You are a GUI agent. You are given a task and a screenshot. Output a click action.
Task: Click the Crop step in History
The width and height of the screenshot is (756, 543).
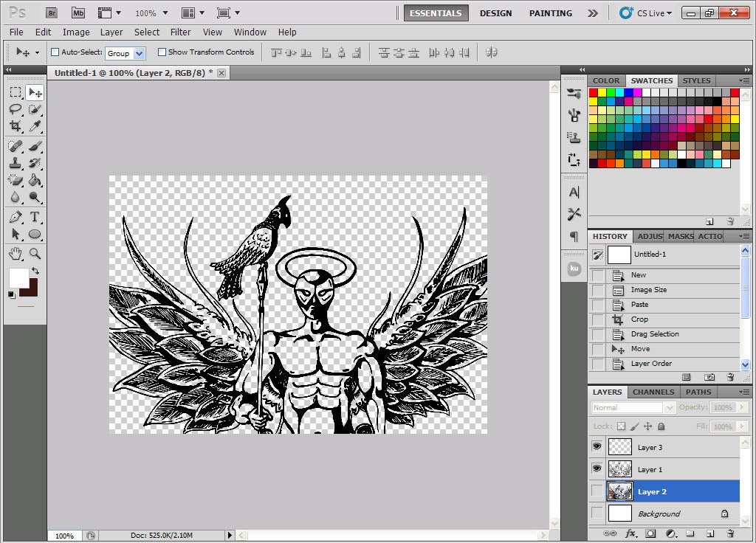639,319
